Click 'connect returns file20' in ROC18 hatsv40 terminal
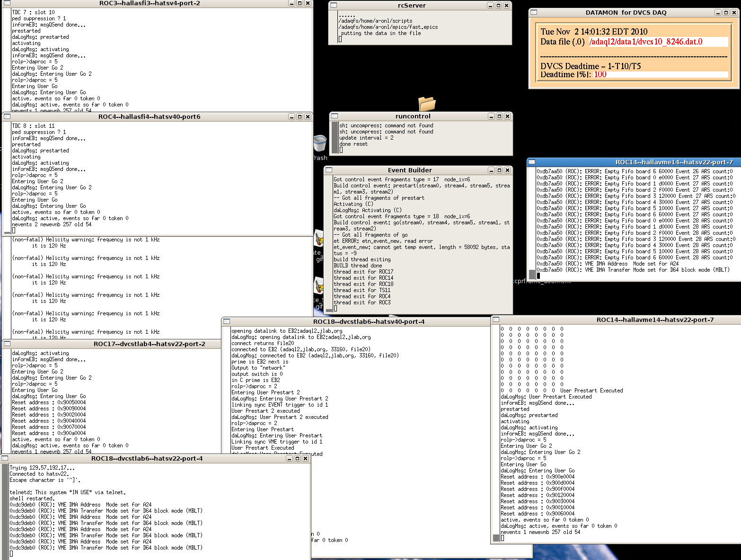Viewport: 741px width, 560px height. (x=263, y=343)
